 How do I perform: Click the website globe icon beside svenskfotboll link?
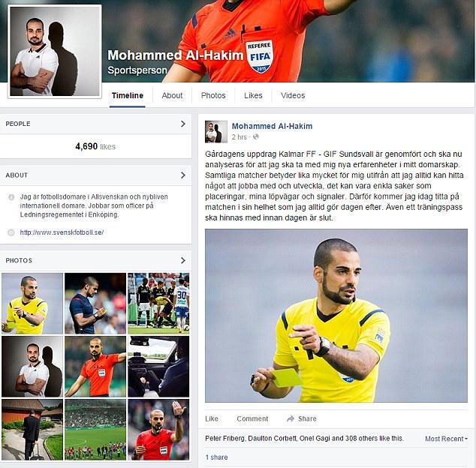(11, 232)
